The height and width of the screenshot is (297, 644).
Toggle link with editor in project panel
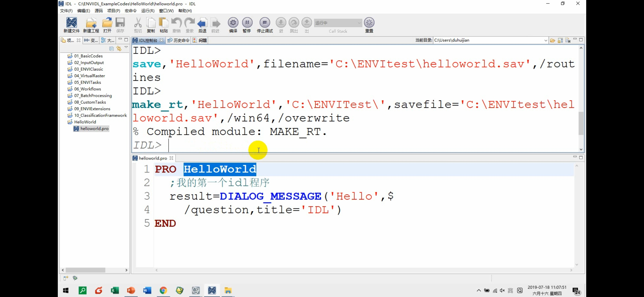[x=119, y=49]
